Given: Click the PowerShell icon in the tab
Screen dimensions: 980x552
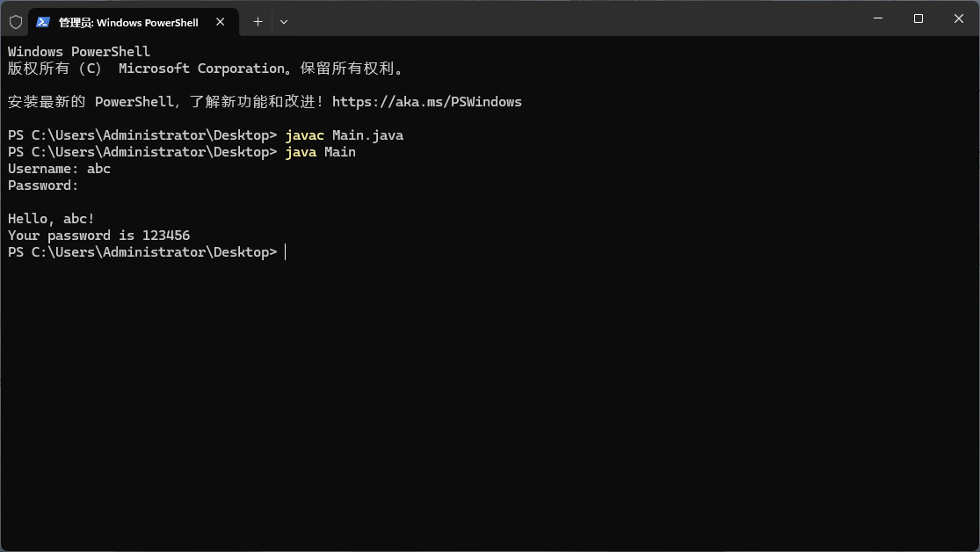Looking at the screenshot, I should pos(43,22).
